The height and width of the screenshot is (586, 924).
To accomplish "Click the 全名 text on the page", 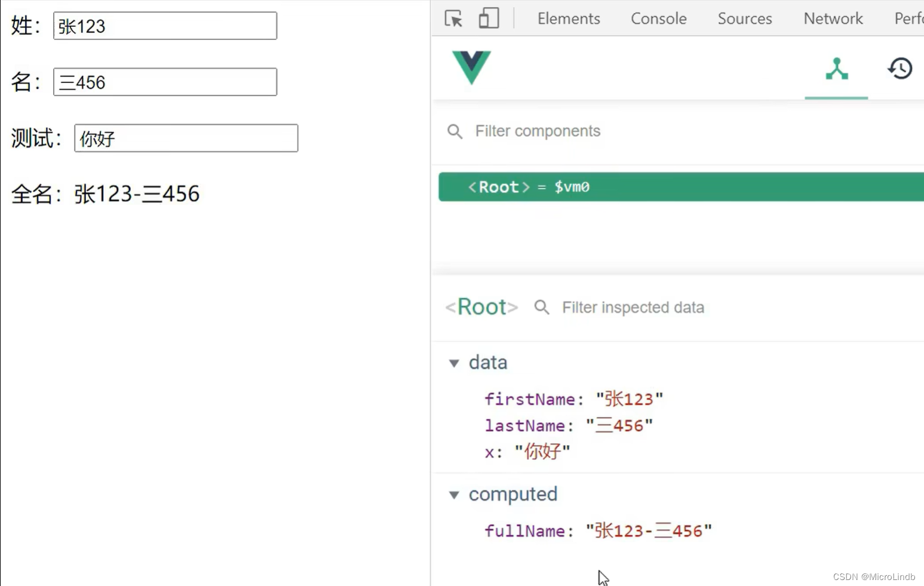I will coord(105,194).
